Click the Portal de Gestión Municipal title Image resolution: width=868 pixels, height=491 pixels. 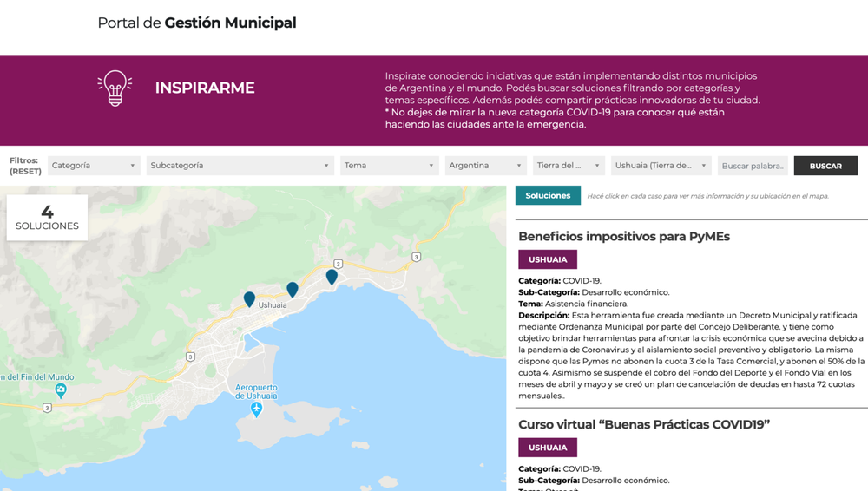coord(197,23)
